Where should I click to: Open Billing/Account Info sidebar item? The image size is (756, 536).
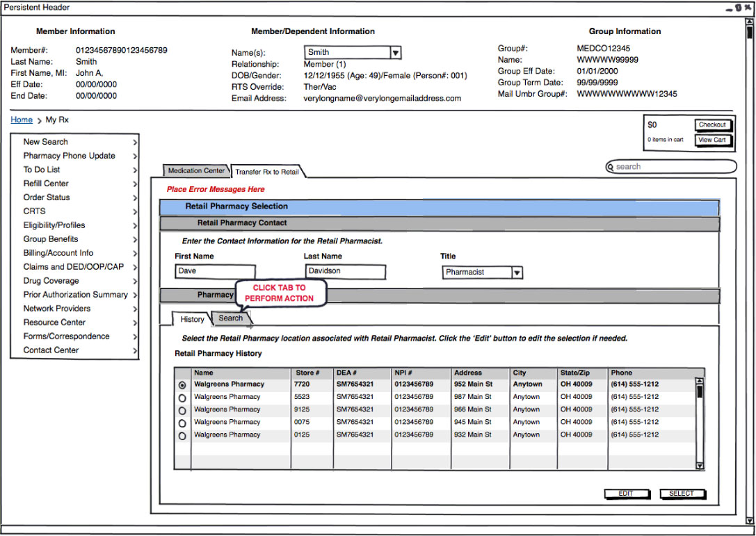pos(74,253)
